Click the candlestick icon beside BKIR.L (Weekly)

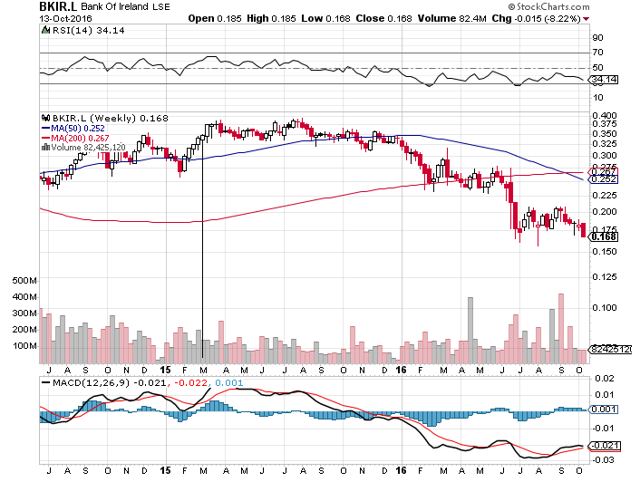click(x=45, y=118)
